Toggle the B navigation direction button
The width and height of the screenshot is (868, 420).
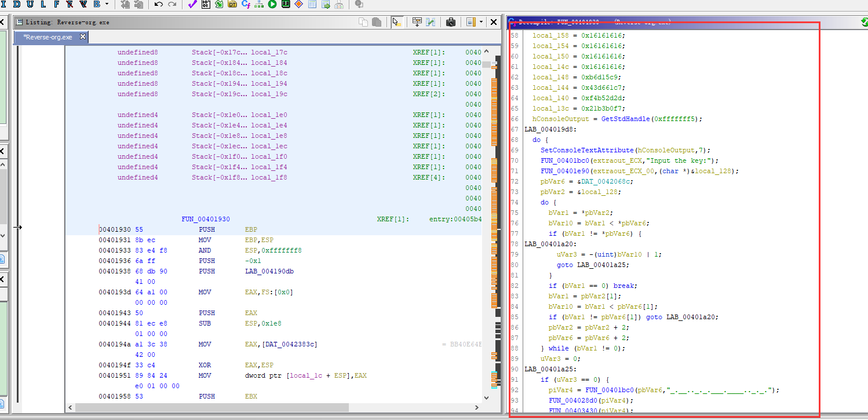point(97,4)
